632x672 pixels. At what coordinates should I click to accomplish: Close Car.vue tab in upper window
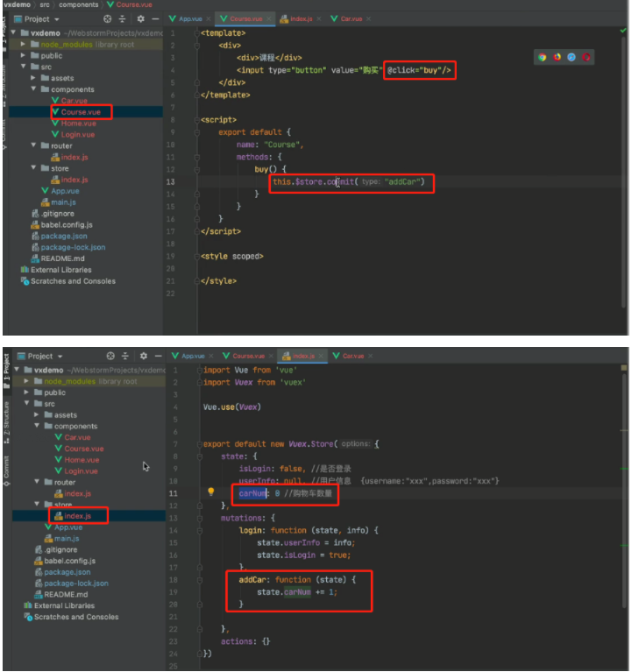(x=368, y=19)
